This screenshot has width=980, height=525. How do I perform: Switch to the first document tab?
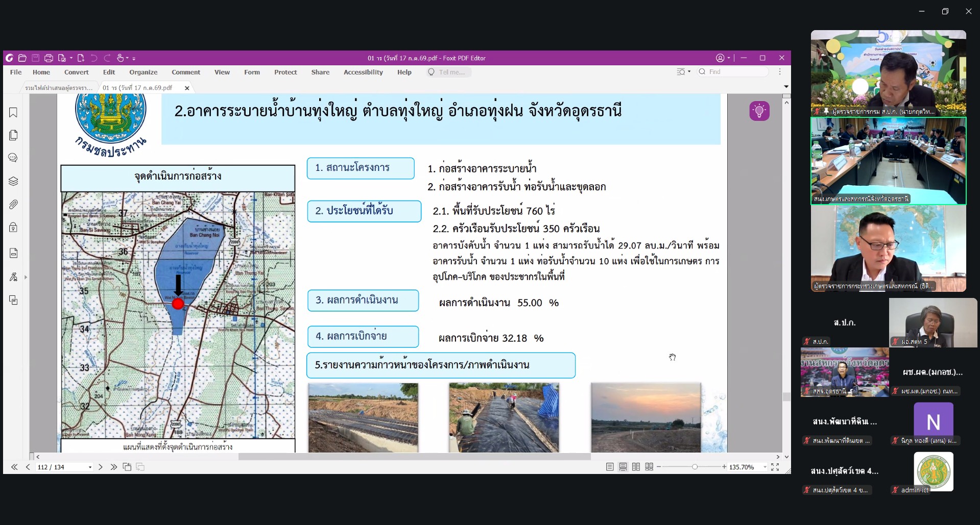coord(59,88)
